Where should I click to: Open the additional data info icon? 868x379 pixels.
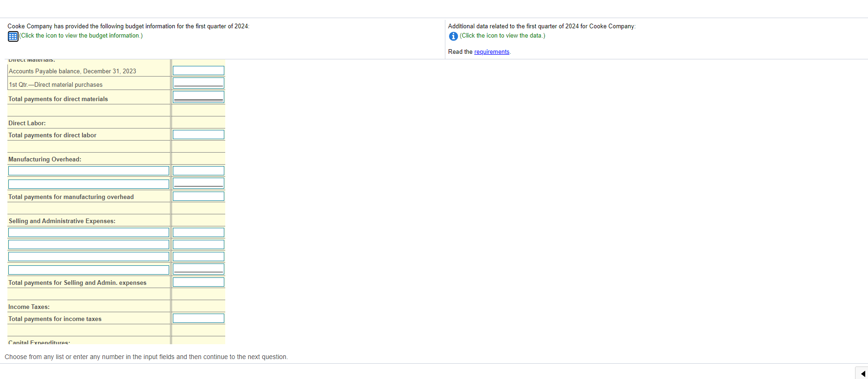click(x=453, y=36)
